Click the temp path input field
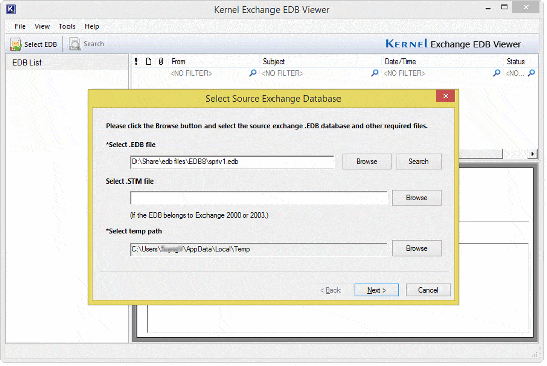Image resolution: width=547 pixels, height=366 pixels. click(258, 249)
